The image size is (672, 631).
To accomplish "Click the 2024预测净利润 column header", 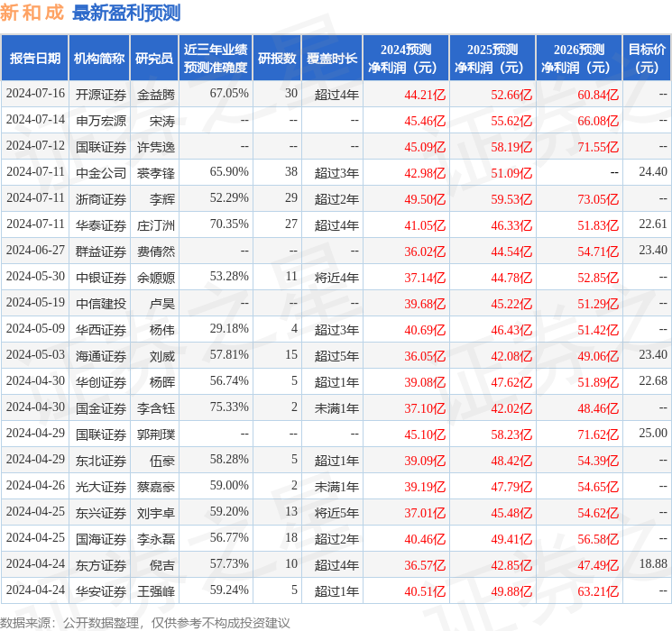I will 406,59.
